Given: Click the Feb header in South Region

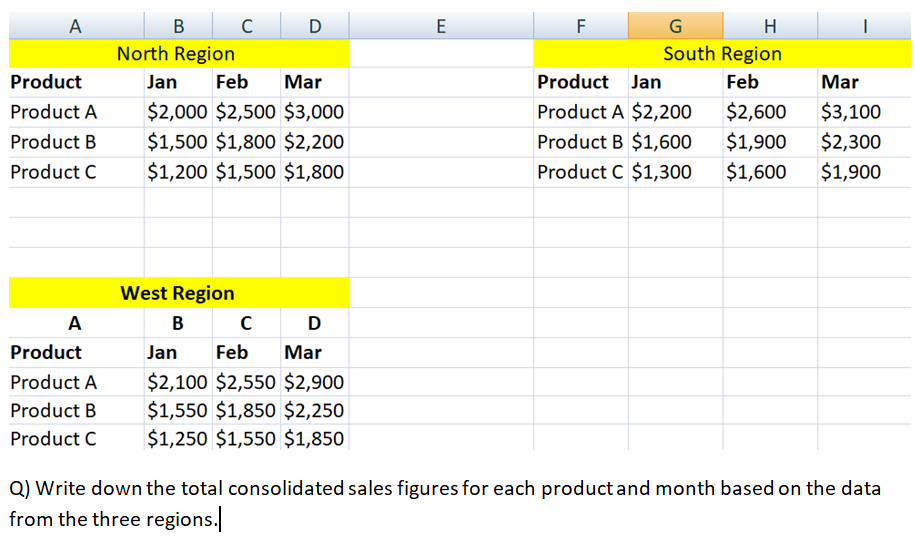Looking at the screenshot, I should coord(742,82).
